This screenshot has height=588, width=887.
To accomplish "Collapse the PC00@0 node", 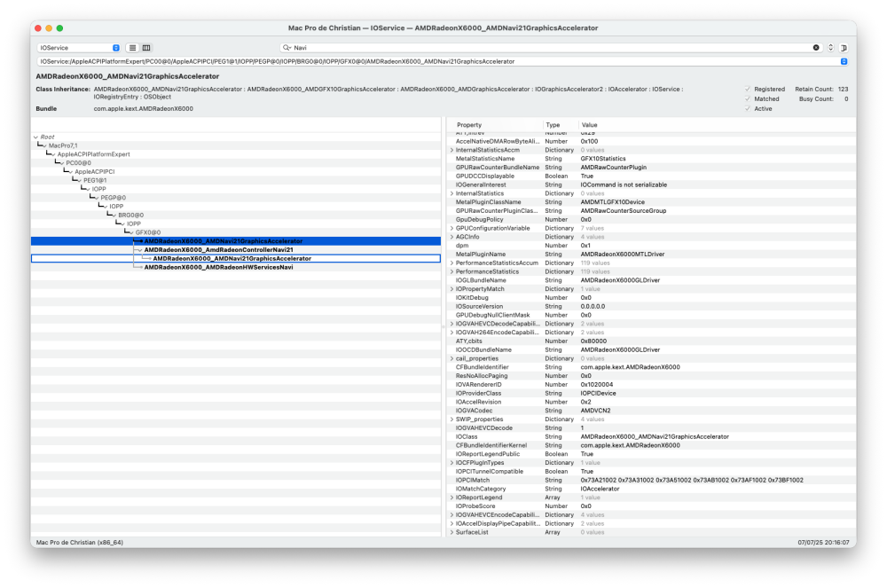I will point(62,163).
